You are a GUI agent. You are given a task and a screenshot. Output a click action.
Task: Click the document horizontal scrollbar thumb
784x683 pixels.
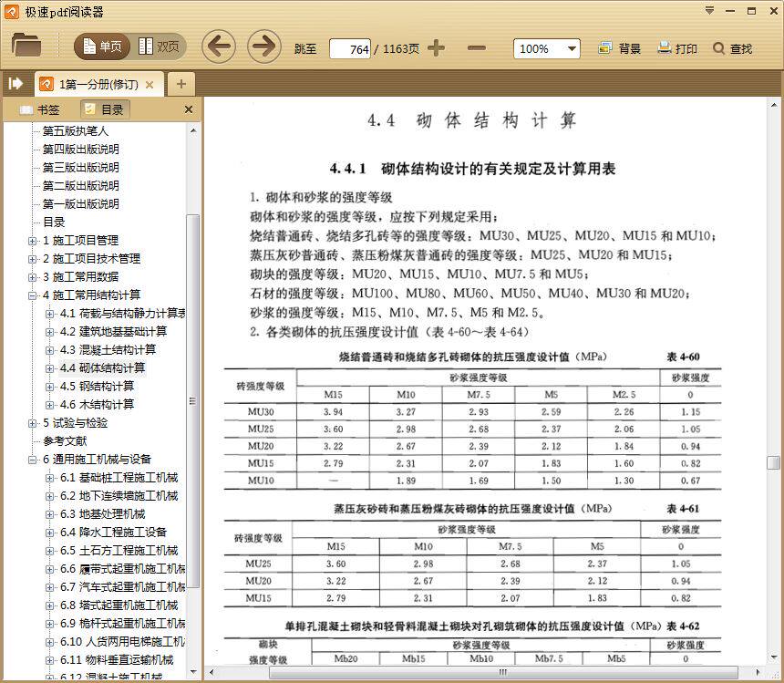pos(503,672)
